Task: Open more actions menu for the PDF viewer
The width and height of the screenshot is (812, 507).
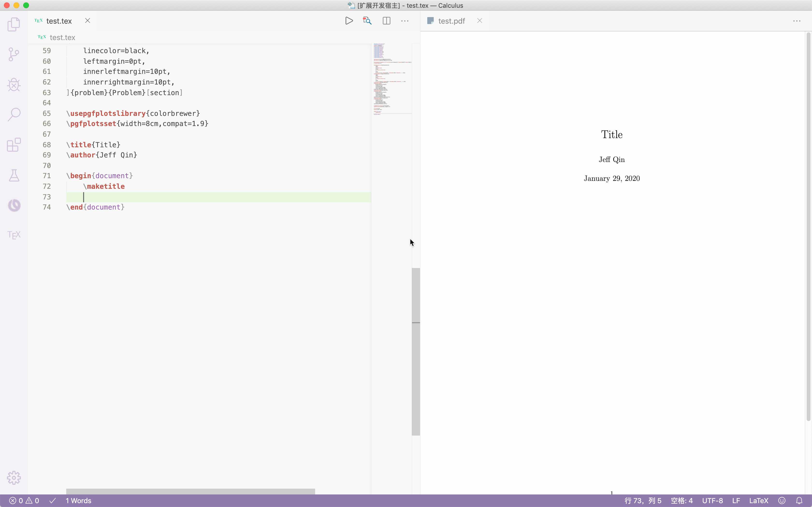Action: (797, 21)
